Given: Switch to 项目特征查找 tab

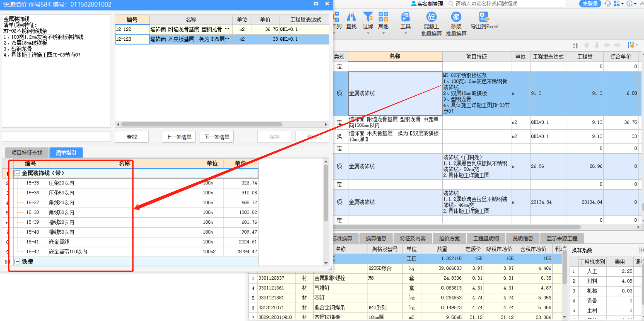Looking at the screenshot, I should coord(27,153).
